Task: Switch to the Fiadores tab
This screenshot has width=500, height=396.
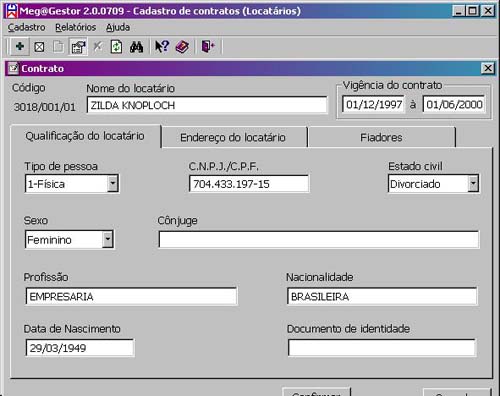Action: click(381, 137)
